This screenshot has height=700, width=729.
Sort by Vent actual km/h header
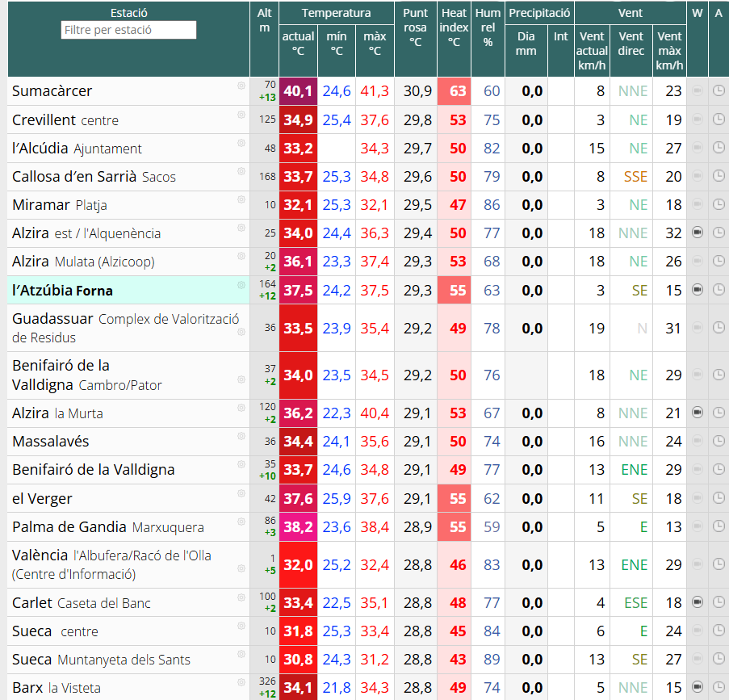592,51
